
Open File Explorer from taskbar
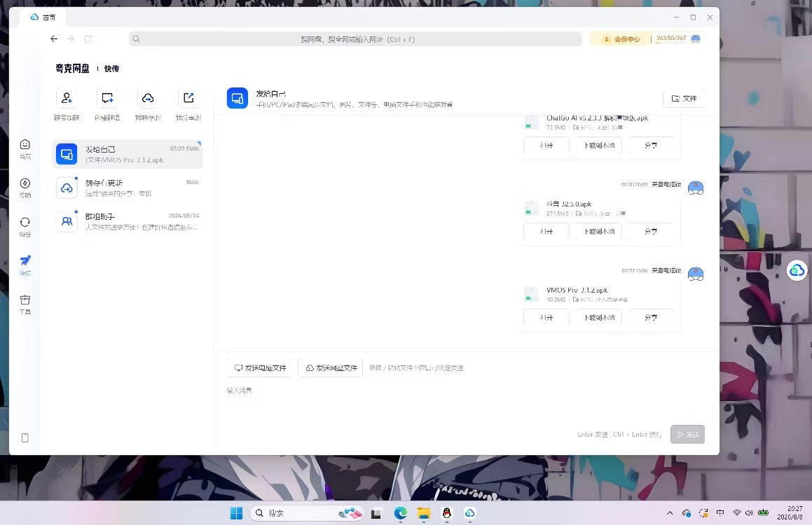click(x=424, y=513)
